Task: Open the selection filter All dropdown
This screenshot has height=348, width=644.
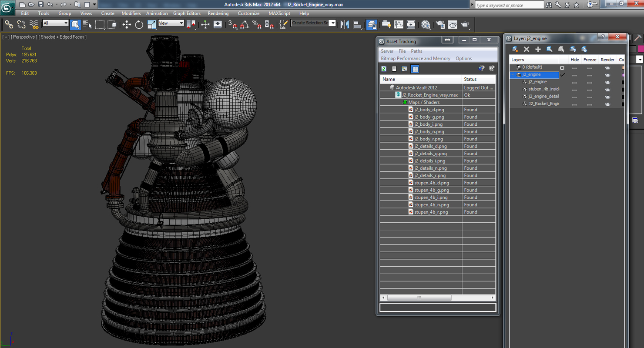Action: [55, 23]
